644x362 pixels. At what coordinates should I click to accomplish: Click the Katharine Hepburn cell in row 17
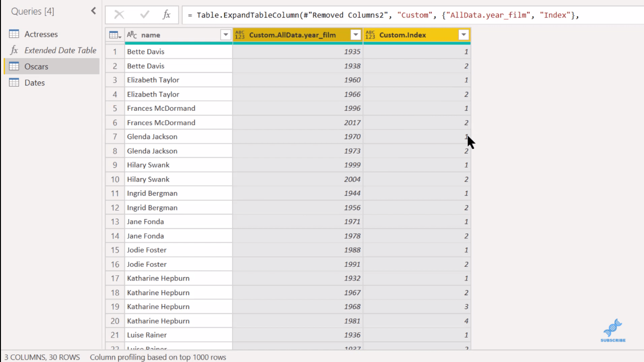(x=179, y=278)
